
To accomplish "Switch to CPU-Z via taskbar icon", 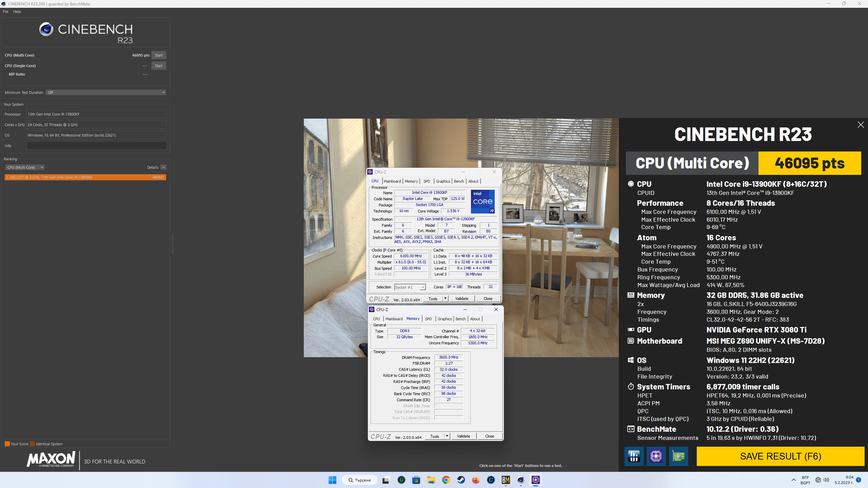I will pos(536,480).
